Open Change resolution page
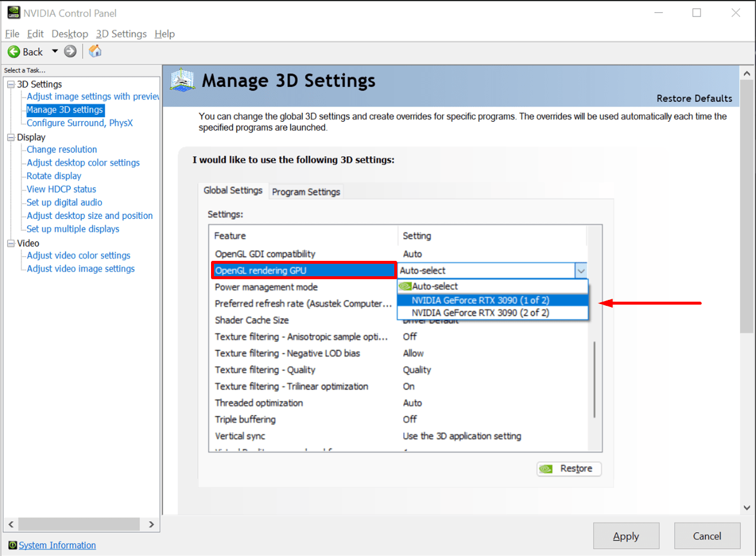Image resolution: width=756 pixels, height=556 pixels. point(61,150)
